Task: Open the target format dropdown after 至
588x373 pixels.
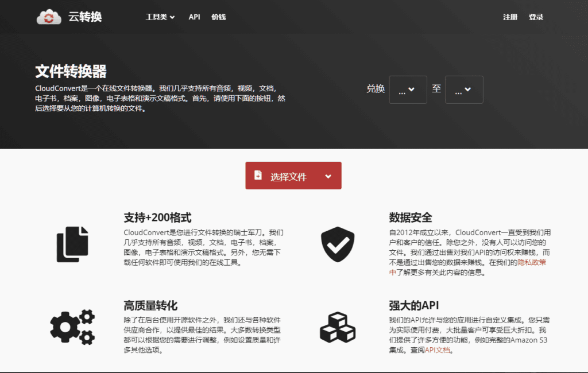Action: click(464, 90)
